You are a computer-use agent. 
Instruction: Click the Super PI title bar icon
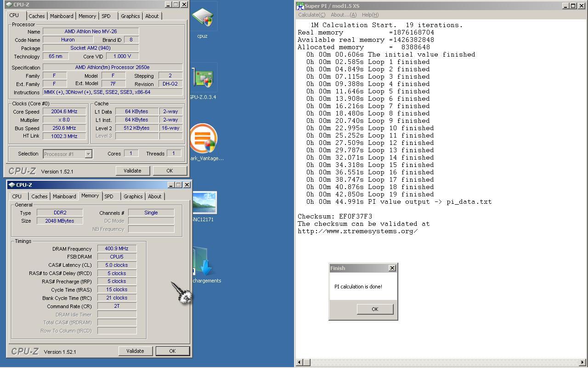[x=300, y=6]
